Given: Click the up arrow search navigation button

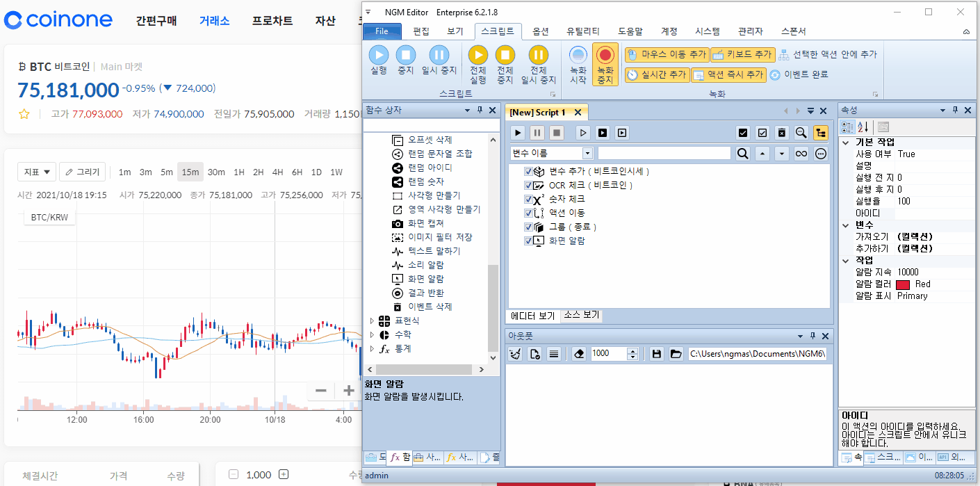Looking at the screenshot, I should 762,154.
